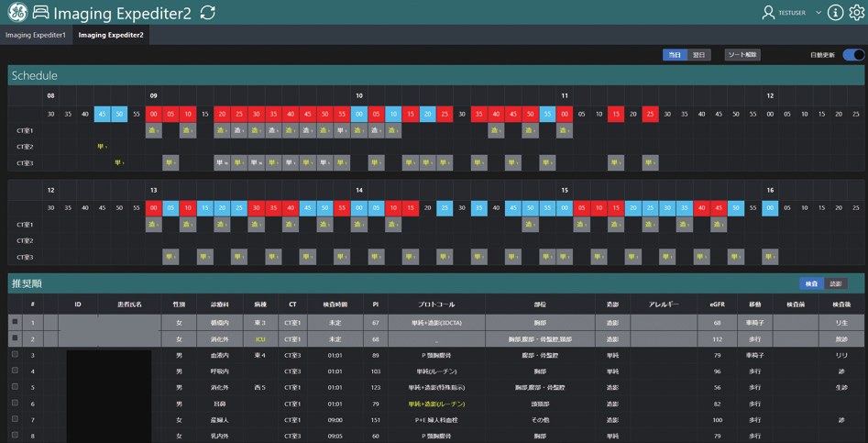Click the blue 08:45 time slot header
Screen dimensions: 868x443
102,114
